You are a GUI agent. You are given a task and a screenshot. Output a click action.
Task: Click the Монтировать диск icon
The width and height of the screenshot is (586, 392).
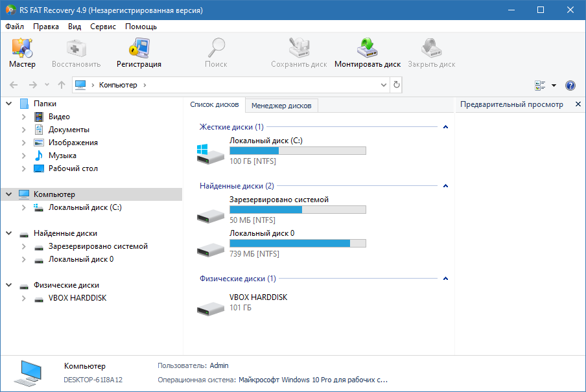click(x=368, y=48)
